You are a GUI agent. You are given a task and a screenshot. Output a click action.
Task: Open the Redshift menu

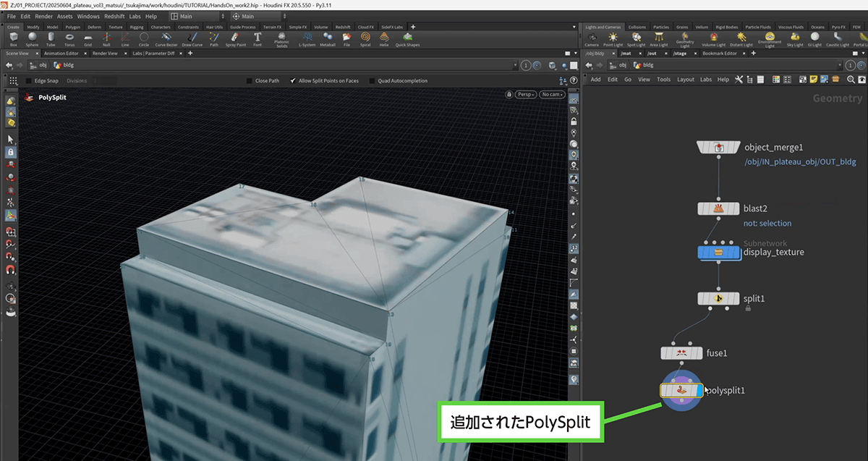tap(114, 16)
